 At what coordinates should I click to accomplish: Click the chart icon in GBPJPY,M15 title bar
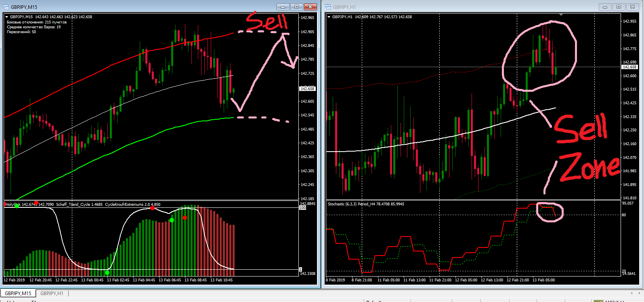point(6,7)
